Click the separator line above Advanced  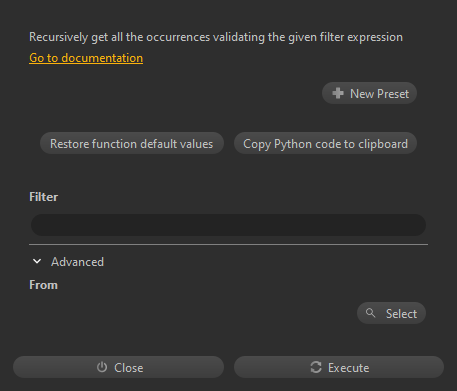[228, 245]
